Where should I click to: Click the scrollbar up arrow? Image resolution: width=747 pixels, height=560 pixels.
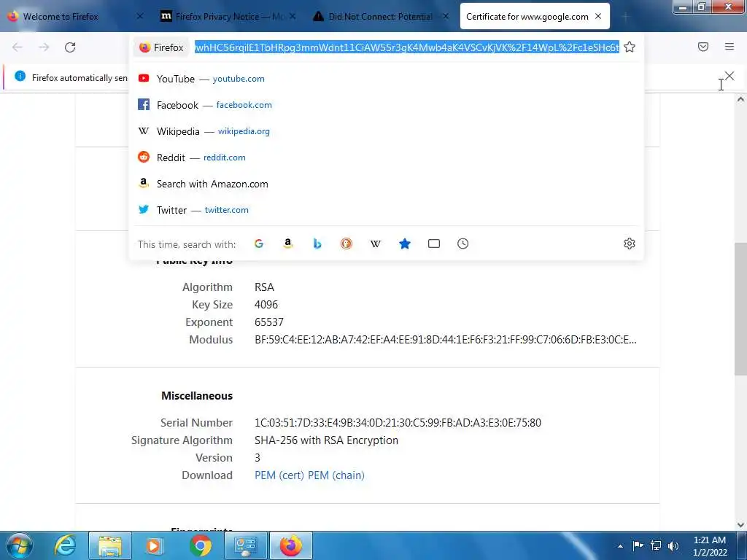coord(740,99)
